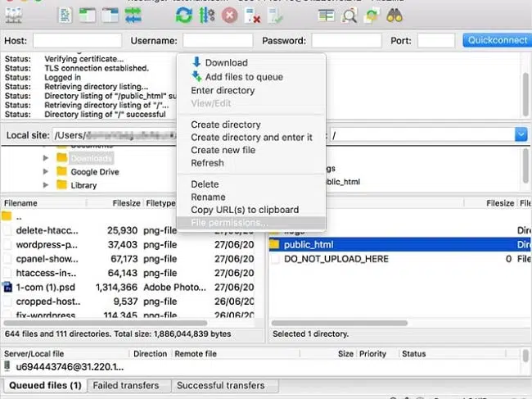The width and height of the screenshot is (532, 399).
Task: Click the Photoshop icon of 1-com (1).psd
Action: pos(7,288)
